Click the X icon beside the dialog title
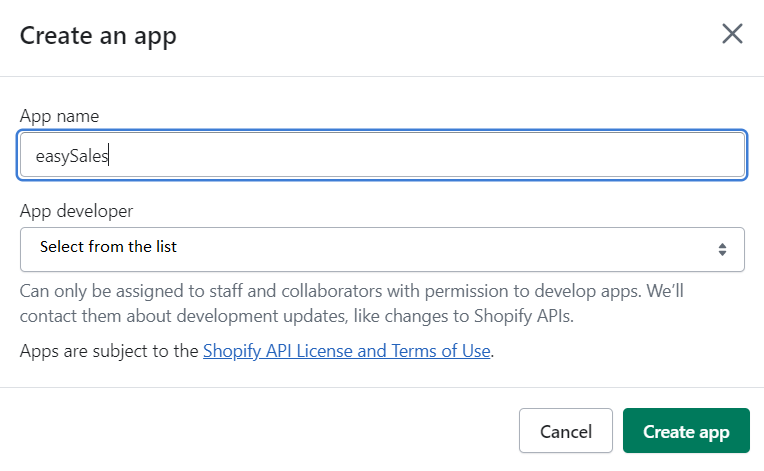 pyautogui.click(x=732, y=34)
